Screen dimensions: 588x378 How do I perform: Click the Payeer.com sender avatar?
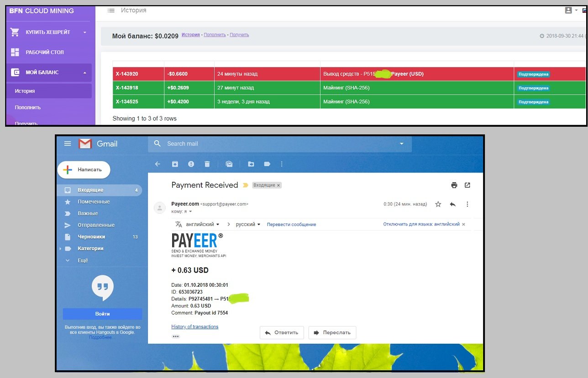pos(160,208)
